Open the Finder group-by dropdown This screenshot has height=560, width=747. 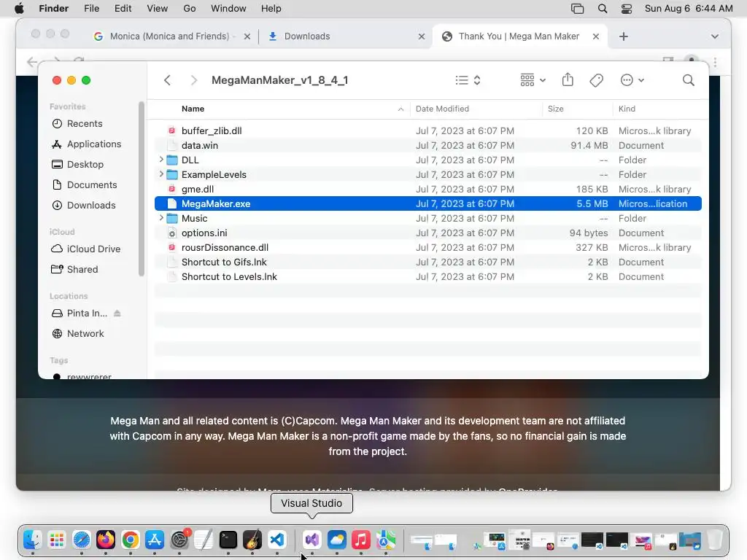(x=533, y=80)
